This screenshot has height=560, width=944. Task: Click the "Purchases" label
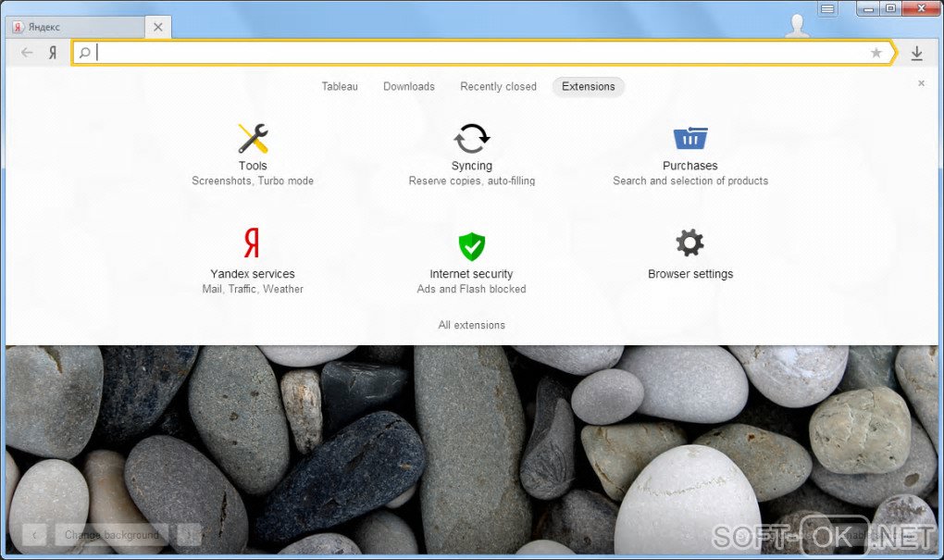coord(689,166)
